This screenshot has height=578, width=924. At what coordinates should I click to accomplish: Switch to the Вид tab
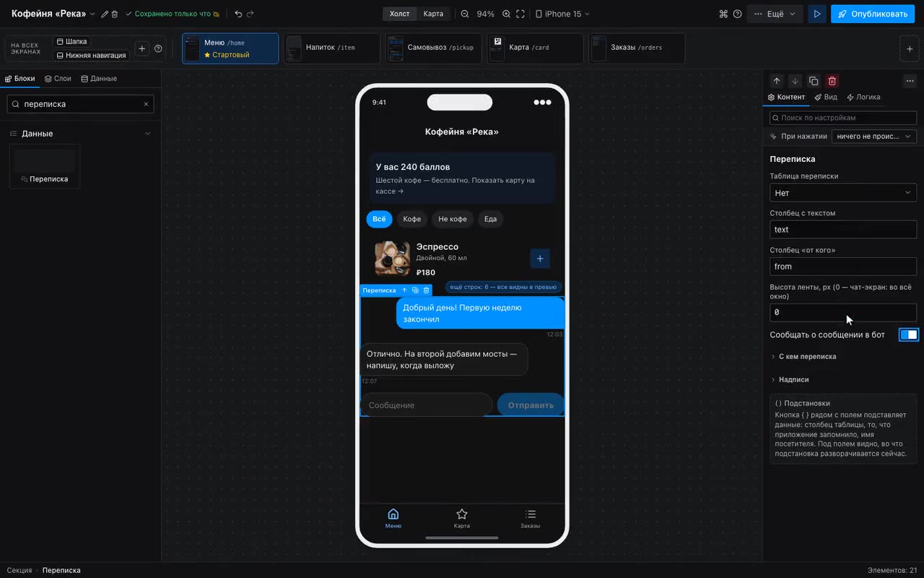click(x=826, y=97)
